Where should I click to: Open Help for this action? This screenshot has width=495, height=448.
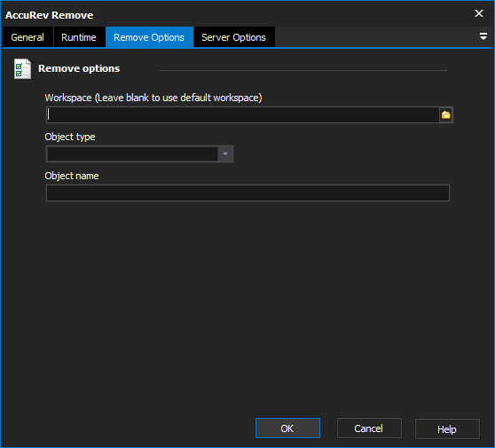point(447,428)
